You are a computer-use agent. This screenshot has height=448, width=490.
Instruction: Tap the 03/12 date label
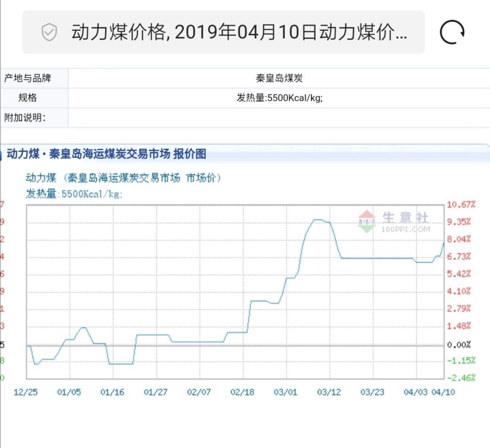(x=329, y=392)
